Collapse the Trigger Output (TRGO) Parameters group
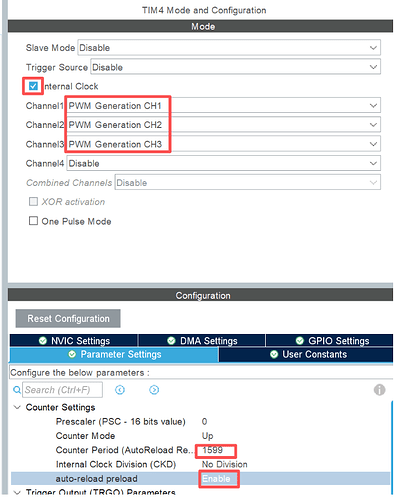 coord(17,492)
